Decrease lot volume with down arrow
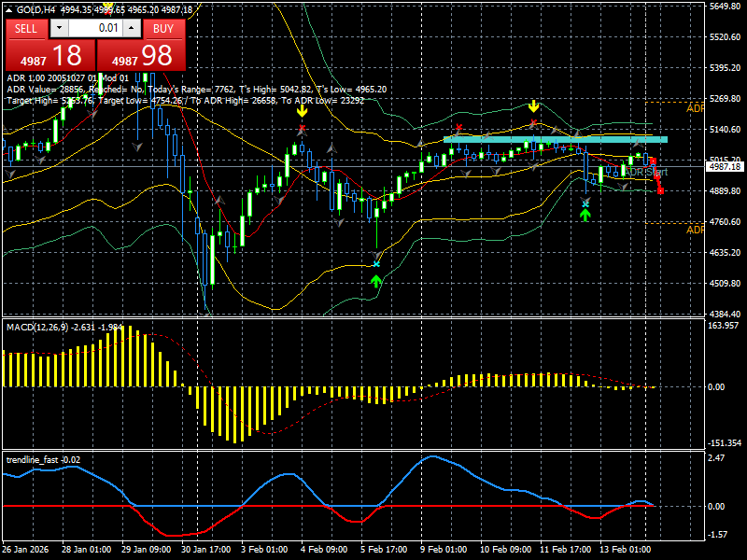This screenshot has height=560, width=747. pyautogui.click(x=60, y=28)
